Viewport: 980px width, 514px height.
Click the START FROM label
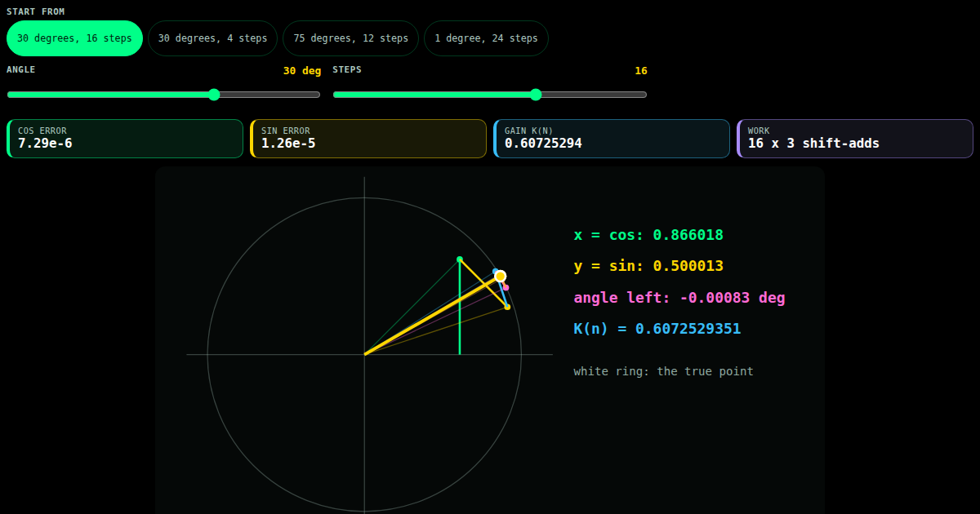36,12
